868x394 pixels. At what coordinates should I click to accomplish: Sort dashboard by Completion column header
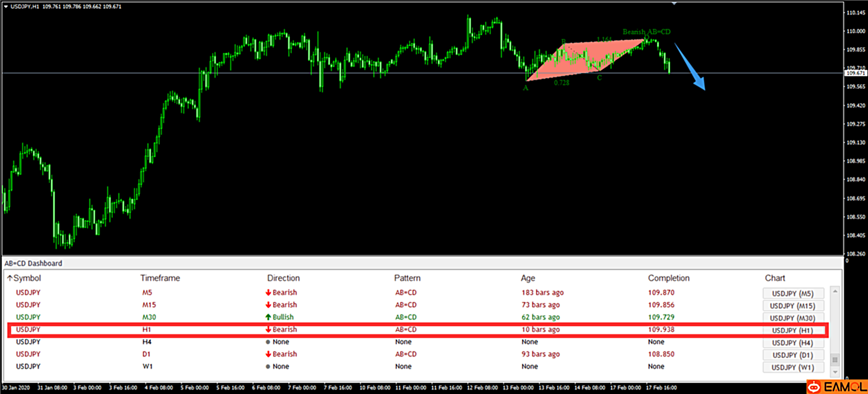pos(669,278)
